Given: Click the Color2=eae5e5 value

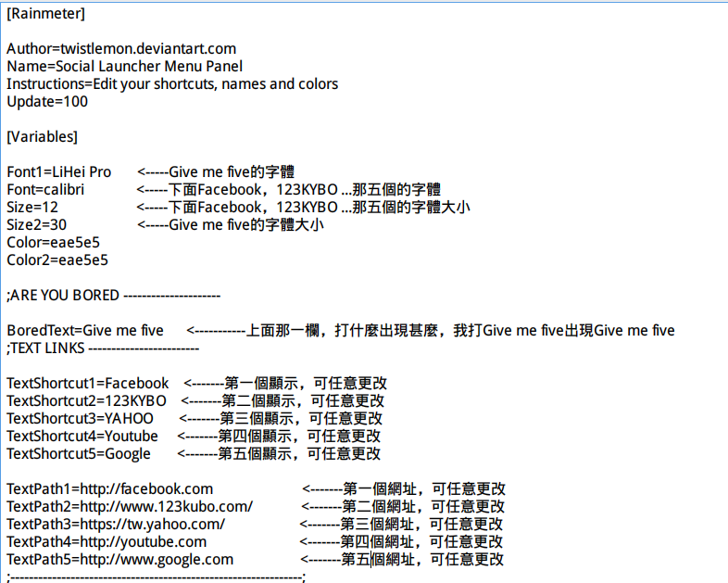Looking at the screenshot, I should click(x=57, y=260).
